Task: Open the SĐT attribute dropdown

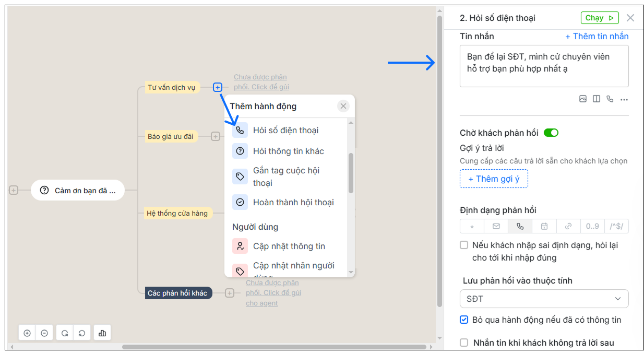Action: pos(544,299)
